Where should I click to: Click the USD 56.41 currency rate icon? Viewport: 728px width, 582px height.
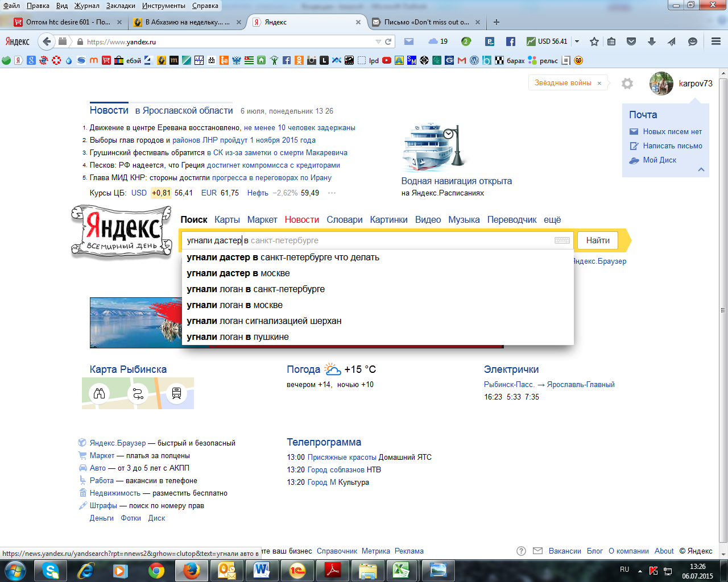pyautogui.click(x=547, y=41)
